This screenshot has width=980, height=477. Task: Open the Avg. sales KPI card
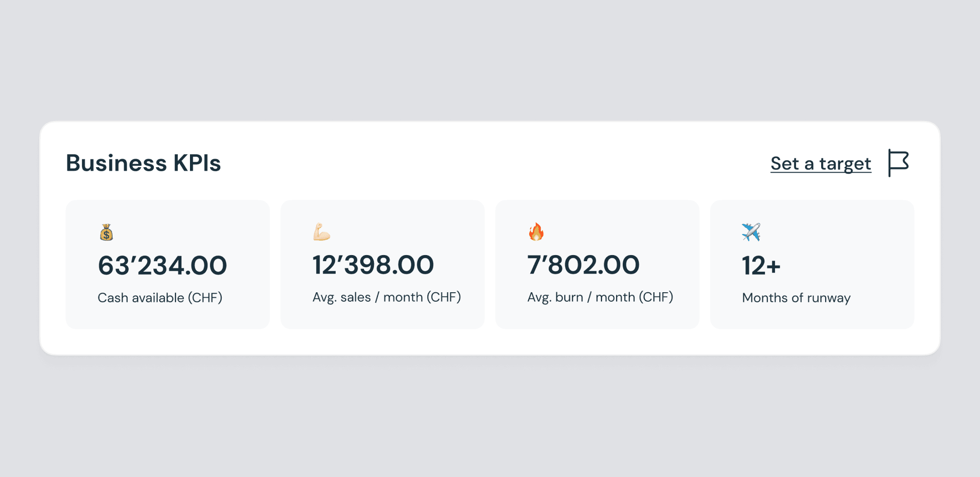click(382, 265)
